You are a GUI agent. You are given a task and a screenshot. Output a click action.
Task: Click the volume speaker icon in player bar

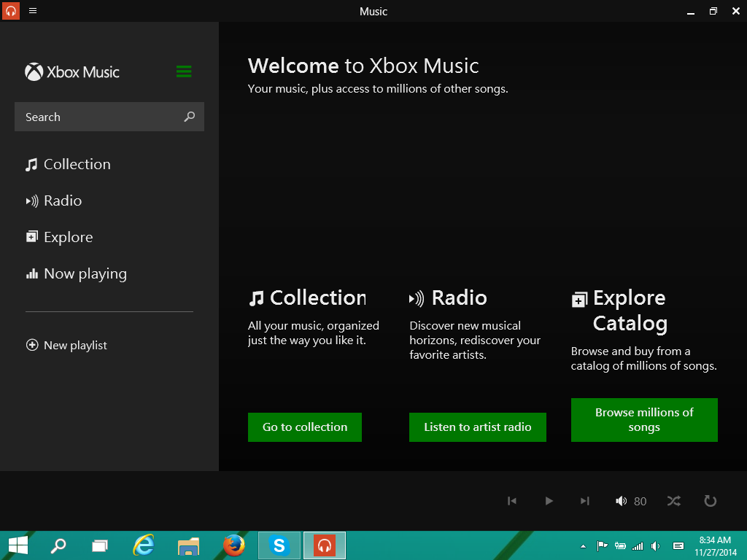click(x=622, y=501)
